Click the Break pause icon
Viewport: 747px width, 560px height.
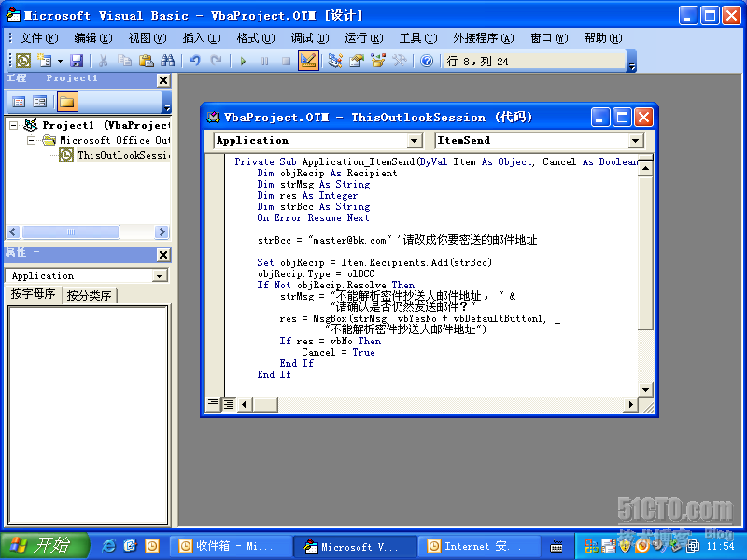265,61
